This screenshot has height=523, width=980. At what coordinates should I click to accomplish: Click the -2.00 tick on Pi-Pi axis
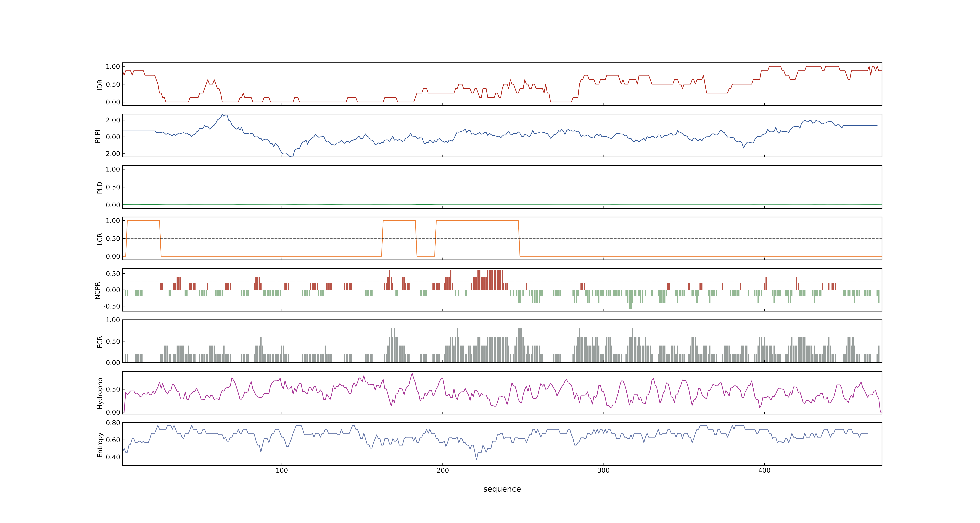coord(111,154)
